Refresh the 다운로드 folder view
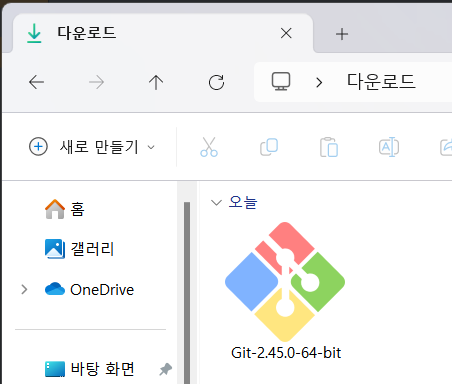452x384 pixels. 216,82
